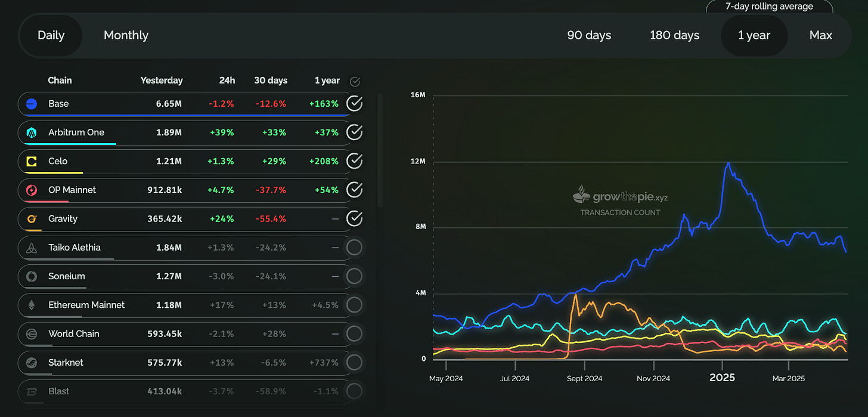The height and width of the screenshot is (417, 868).
Task: Uncheck Celo from the chart
Action: click(355, 161)
